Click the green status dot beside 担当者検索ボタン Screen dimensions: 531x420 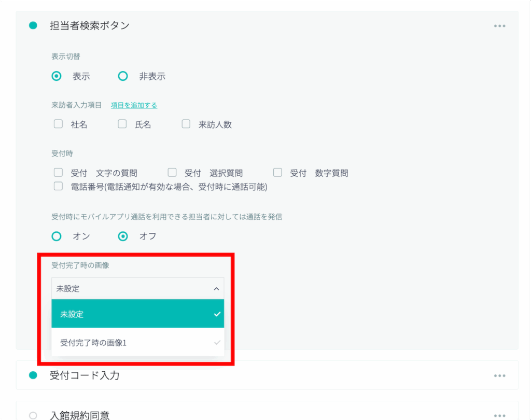[x=33, y=25]
